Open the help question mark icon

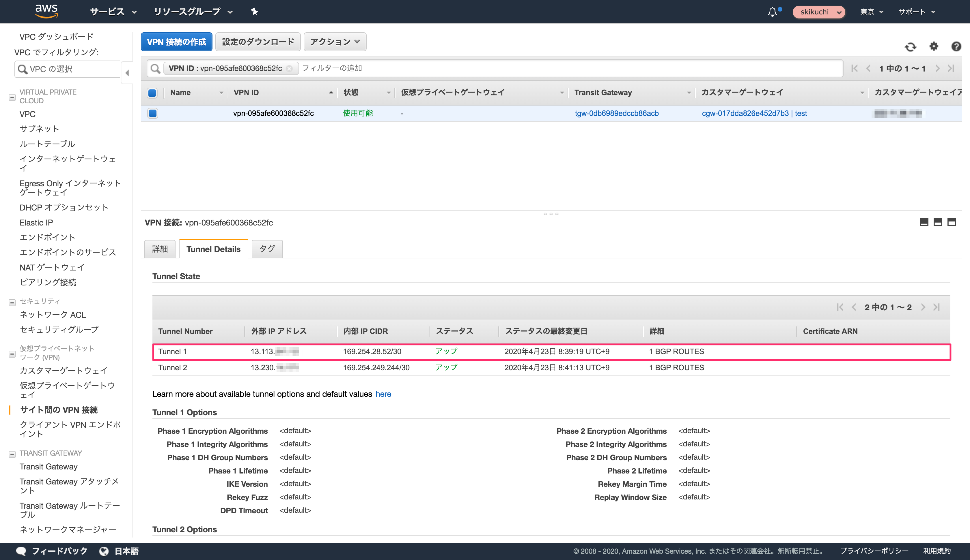[x=956, y=46]
